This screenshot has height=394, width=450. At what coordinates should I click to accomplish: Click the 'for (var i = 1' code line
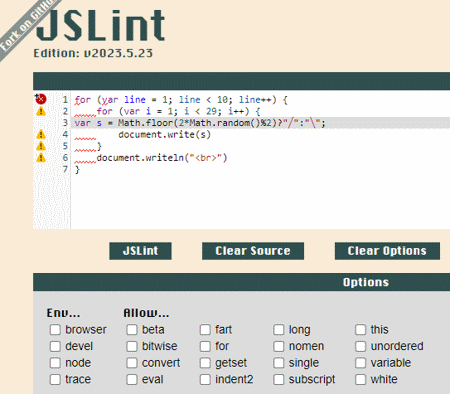tap(178, 111)
